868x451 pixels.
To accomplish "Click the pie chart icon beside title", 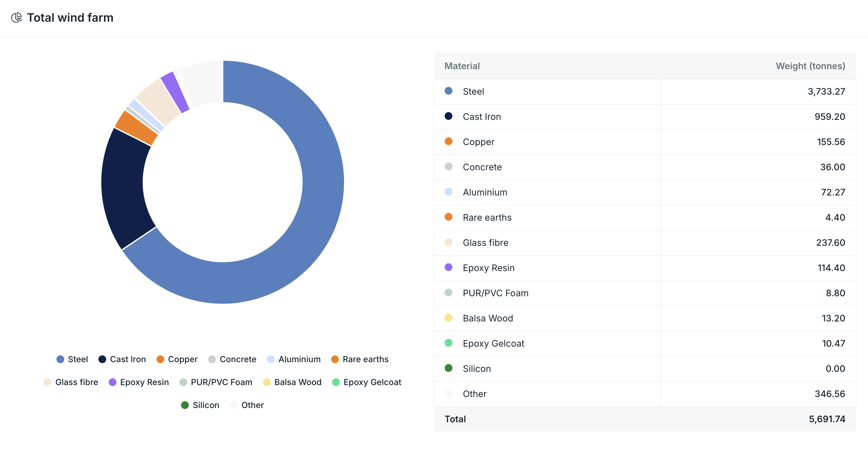I will point(16,17).
